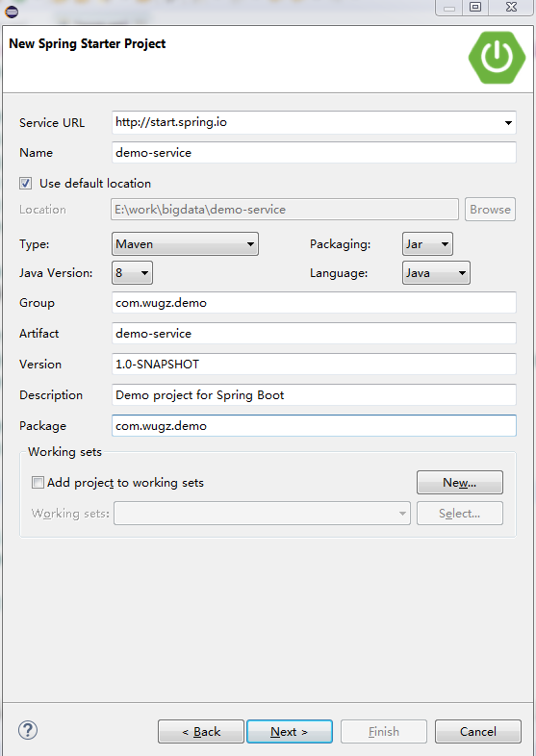
Task: Click the Package input field
Action: point(314,426)
